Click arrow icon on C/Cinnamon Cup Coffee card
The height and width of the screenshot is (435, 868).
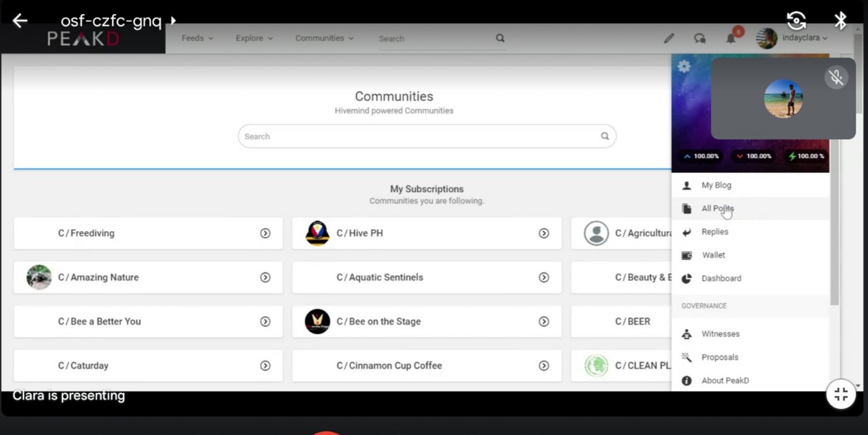tap(544, 365)
